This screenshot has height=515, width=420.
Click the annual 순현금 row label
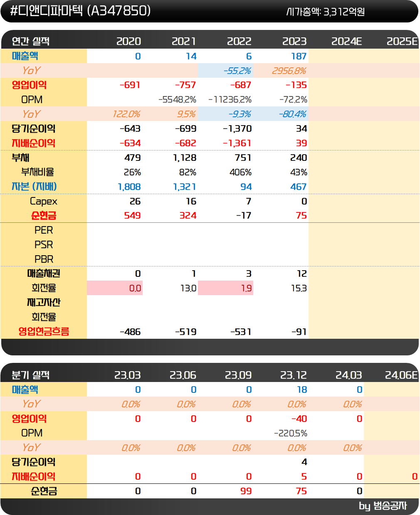(44, 215)
